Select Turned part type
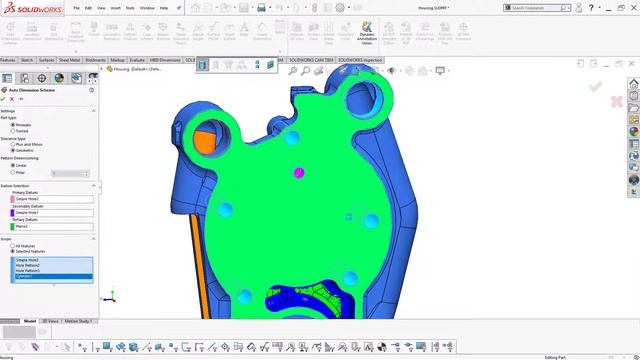Viewport: 640px width, 360px height. tap(13, 131)
